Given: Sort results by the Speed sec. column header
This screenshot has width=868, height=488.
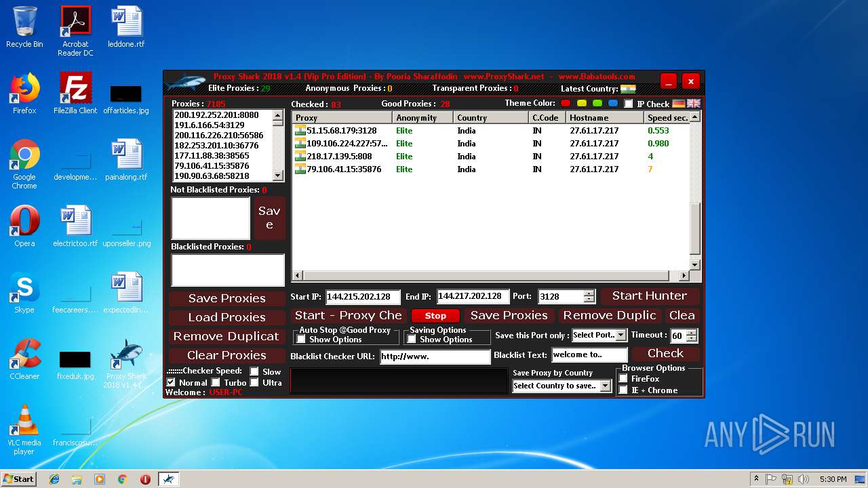Looking at the screenshot, I should [667, 118].
